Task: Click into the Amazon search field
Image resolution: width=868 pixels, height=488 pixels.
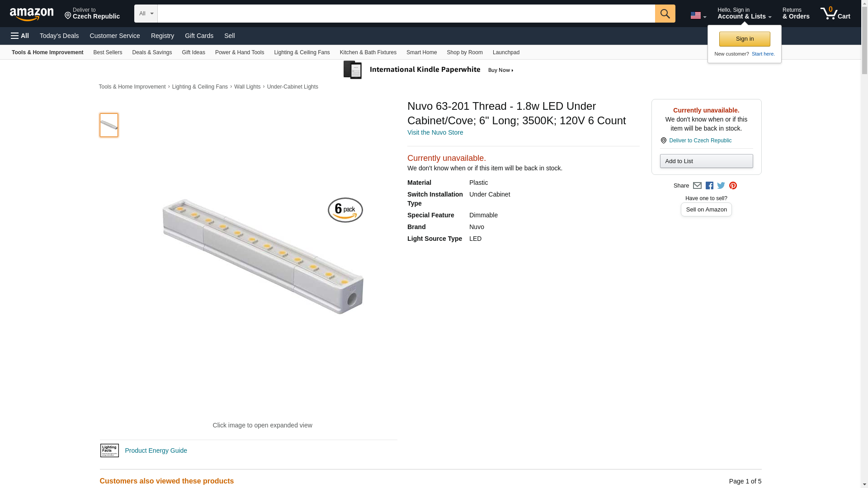Action: pyautogui.click(x=406, y=14)
